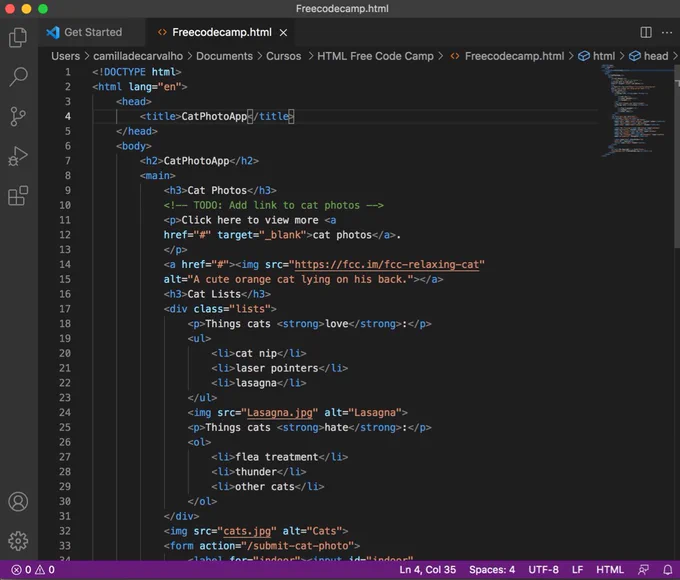Click the 'flea treatment' list item
This screenshot has width=680, height=580.
click(279, 457)
